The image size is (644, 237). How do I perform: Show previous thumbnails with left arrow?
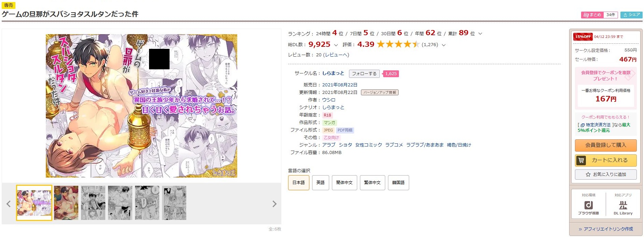coord(9,204)
